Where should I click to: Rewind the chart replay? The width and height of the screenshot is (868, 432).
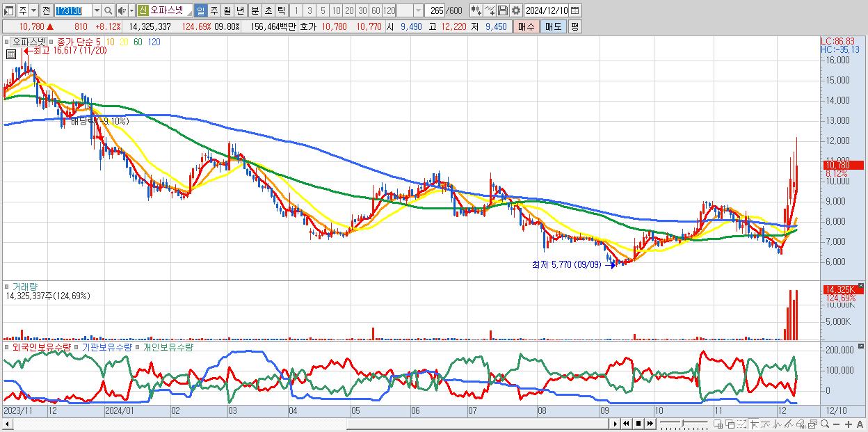[x=626, y=424]
